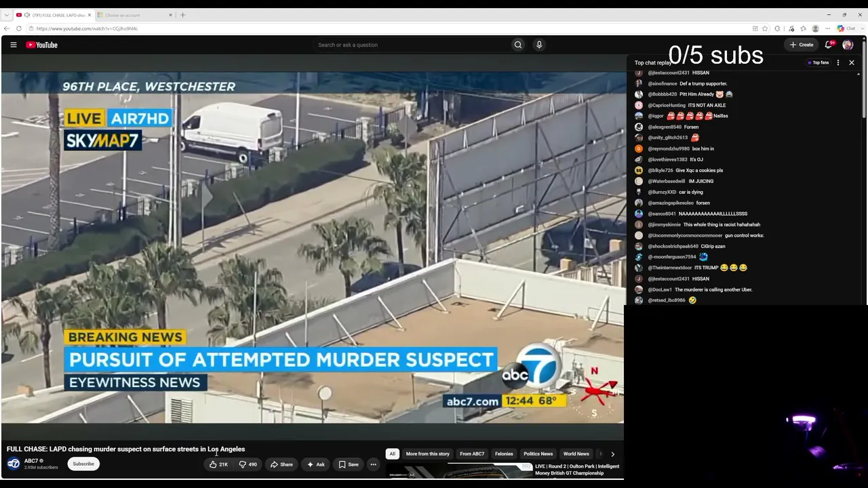Switch to the FULL CHASE YouTube tab
The image size is (868, 488).
(53, 15)
